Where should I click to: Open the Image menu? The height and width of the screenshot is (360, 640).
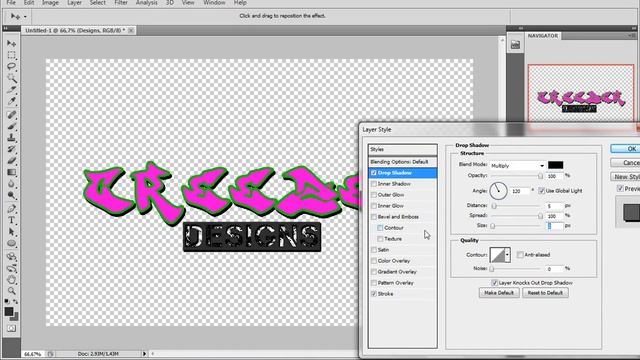pos(50,2)
